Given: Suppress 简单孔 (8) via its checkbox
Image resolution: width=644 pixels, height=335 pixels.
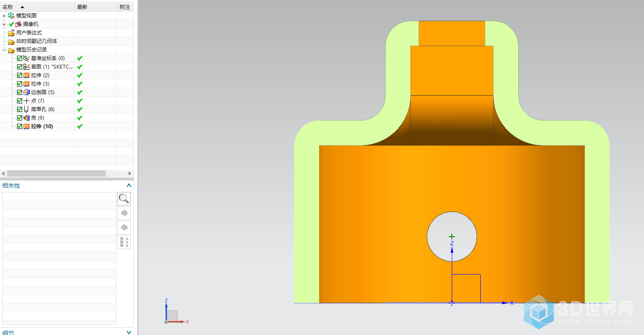Looking at the screenshot, I should pos(20,109).
